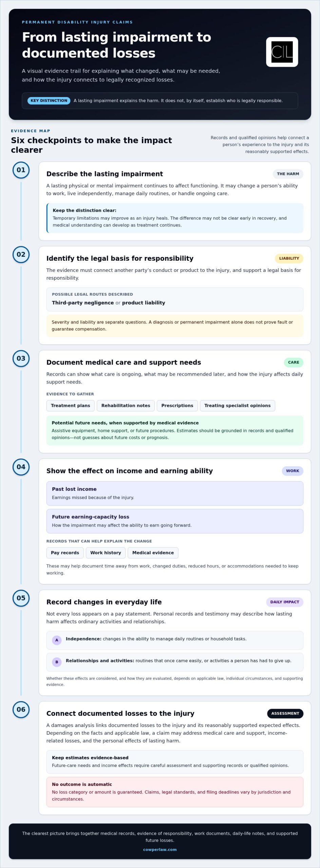Select the step 06 circle marker
This screenshot has height=868, width=320.
click(21, 710)
